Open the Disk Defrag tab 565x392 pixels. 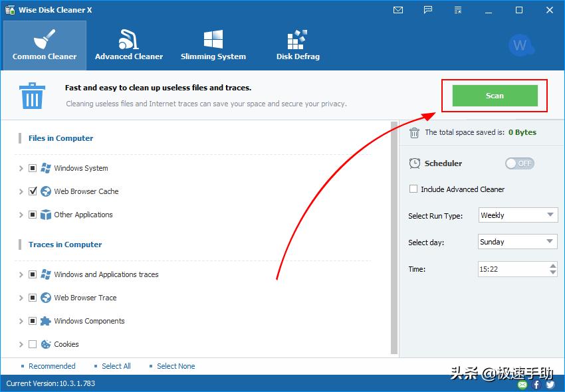coord(298,45)
